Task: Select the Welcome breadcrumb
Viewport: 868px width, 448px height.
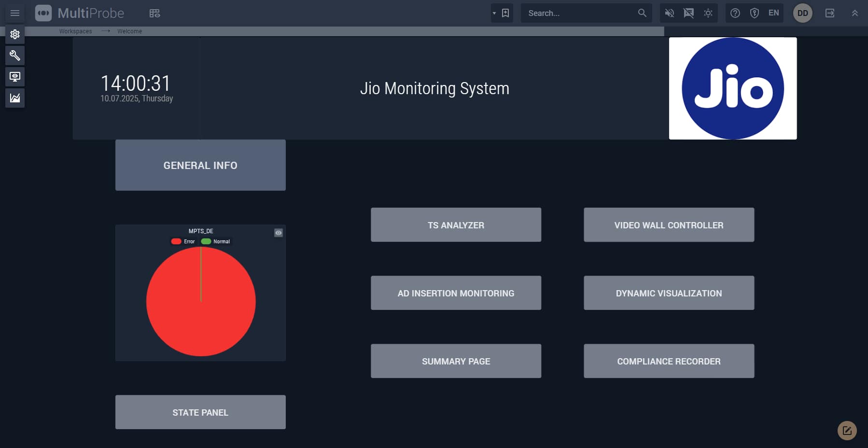Action: click(129, 31)
